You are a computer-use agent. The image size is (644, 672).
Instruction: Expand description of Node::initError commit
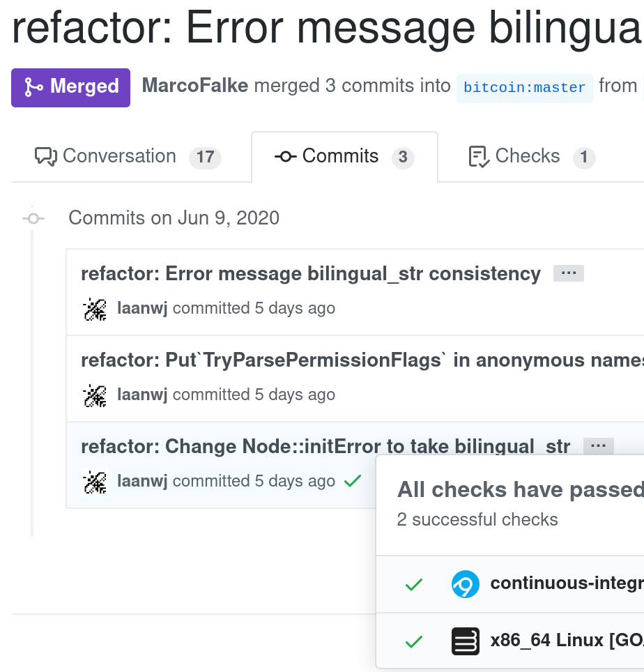tap(599, 446)
